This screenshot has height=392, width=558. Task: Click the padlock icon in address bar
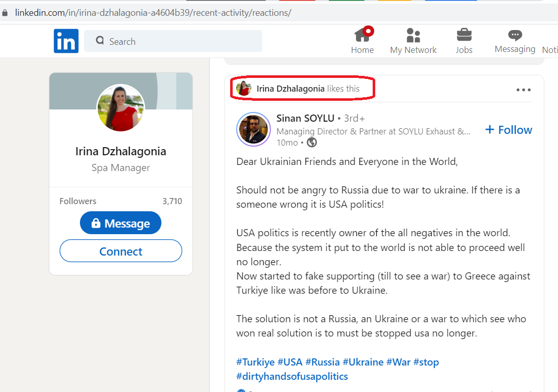pyautogui.click(x=5, y=13)
